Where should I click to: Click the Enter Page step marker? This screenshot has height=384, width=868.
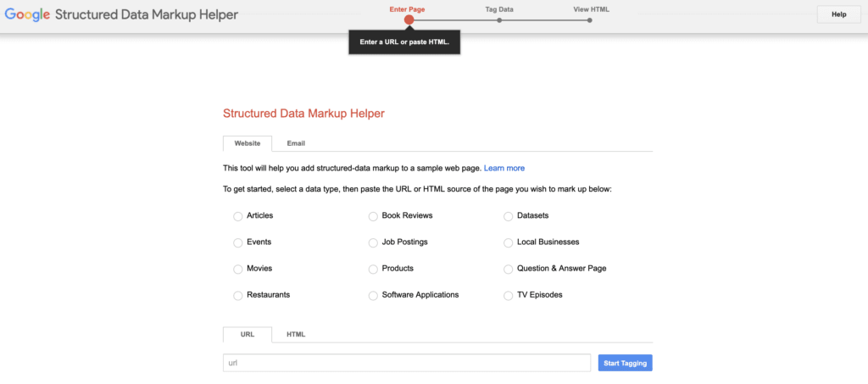click(x=409, y=19)
